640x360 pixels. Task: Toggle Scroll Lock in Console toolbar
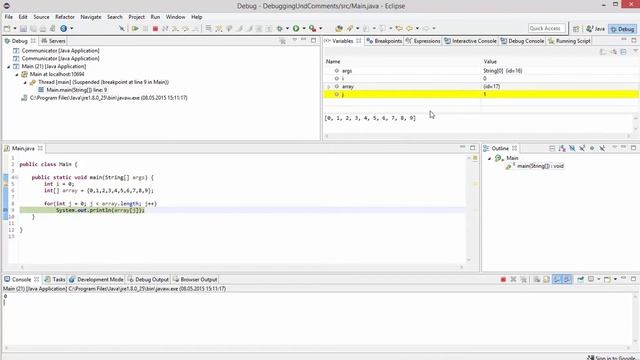(x=547, y=280)
